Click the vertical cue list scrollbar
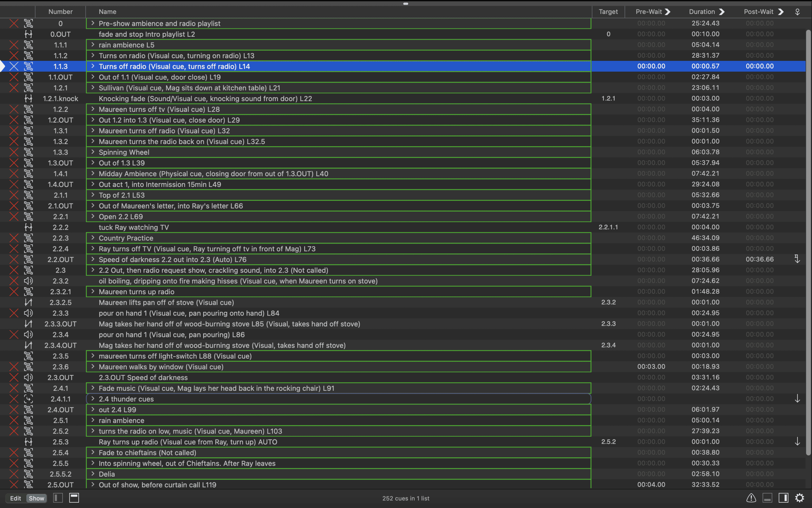The width and height of the screenshot is (812, 508). [808, 242]
